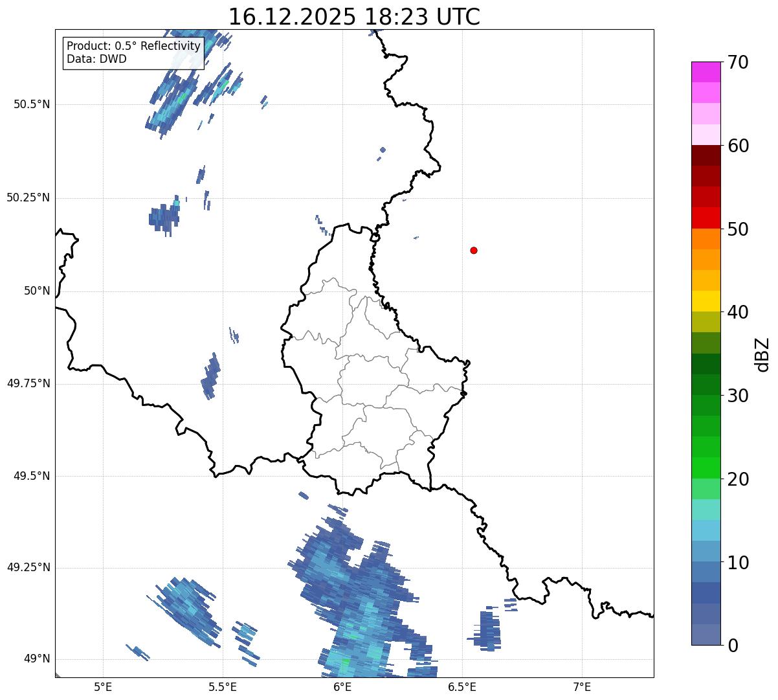Click the "Product: 0.5° Reflectivity" label

pos(133,47)
